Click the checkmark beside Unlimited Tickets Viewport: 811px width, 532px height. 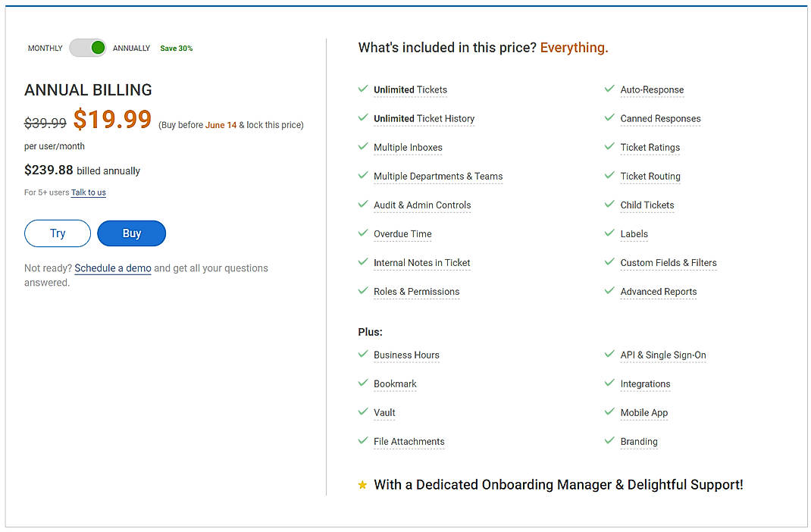pos(363,89)
